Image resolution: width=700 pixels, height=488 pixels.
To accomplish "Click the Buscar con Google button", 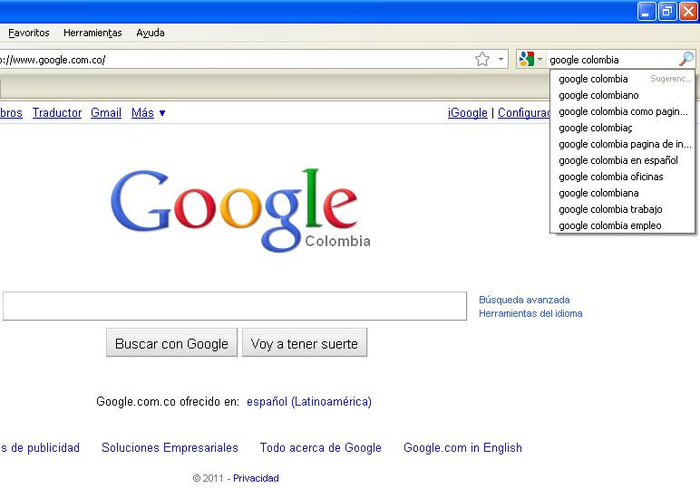I will click(172, 342).
